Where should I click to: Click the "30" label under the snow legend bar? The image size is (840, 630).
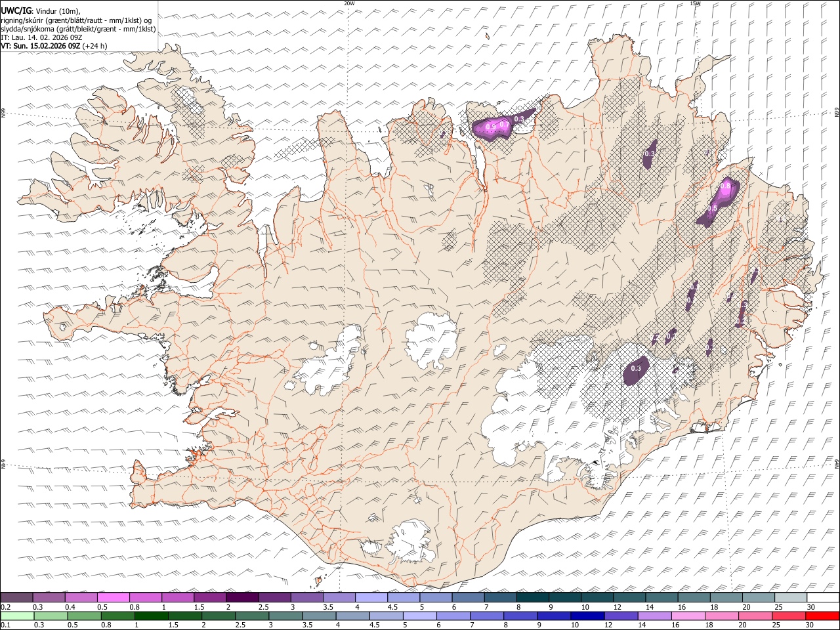pyautogui.click(x=811, y=607)
